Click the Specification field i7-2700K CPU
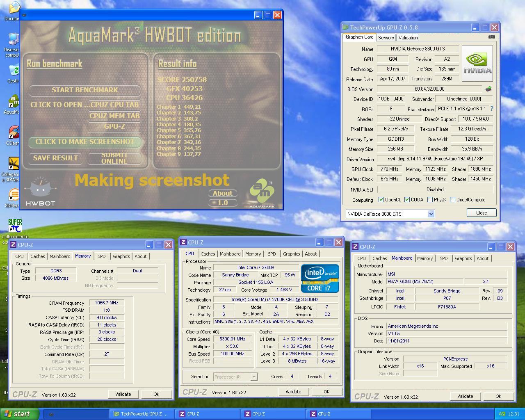The height and width of the screenshot is (420, 525). click(x=275, y=299)
